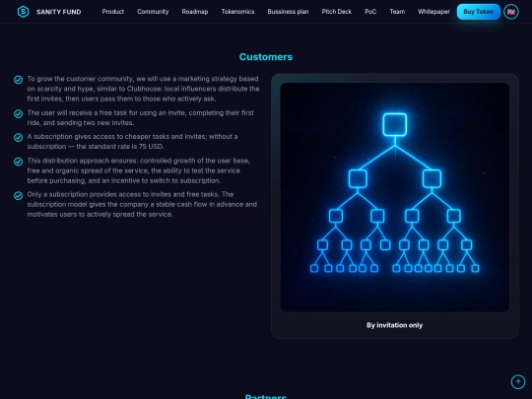
Task: Click the Buy Token button
Action: click(x=479, y=12)
